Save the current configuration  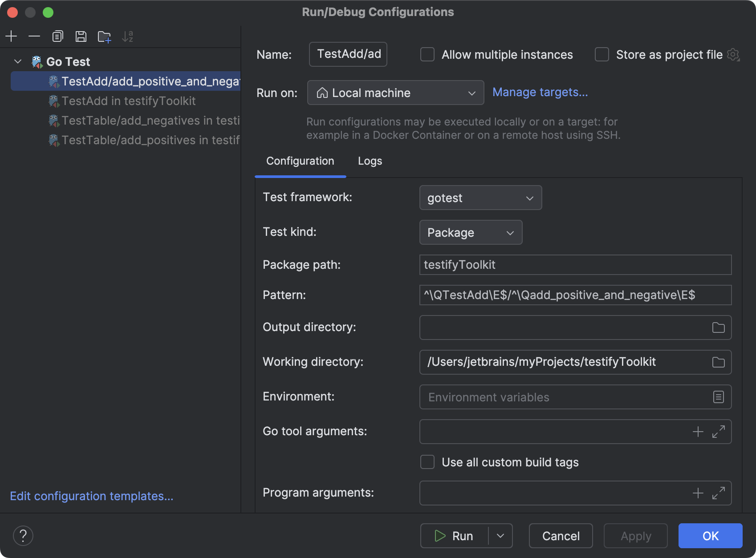[x=81, y=36]
